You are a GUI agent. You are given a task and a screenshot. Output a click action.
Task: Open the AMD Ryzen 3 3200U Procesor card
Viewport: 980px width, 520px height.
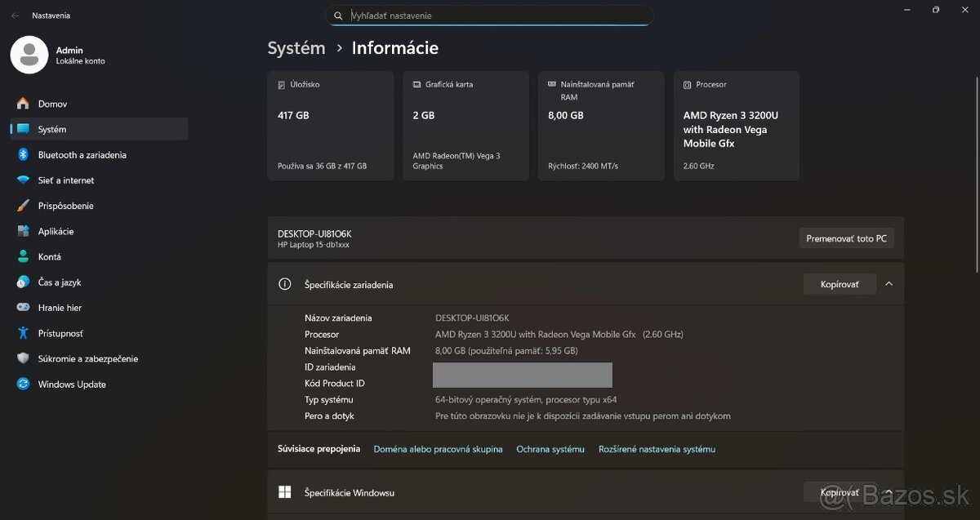737,126
